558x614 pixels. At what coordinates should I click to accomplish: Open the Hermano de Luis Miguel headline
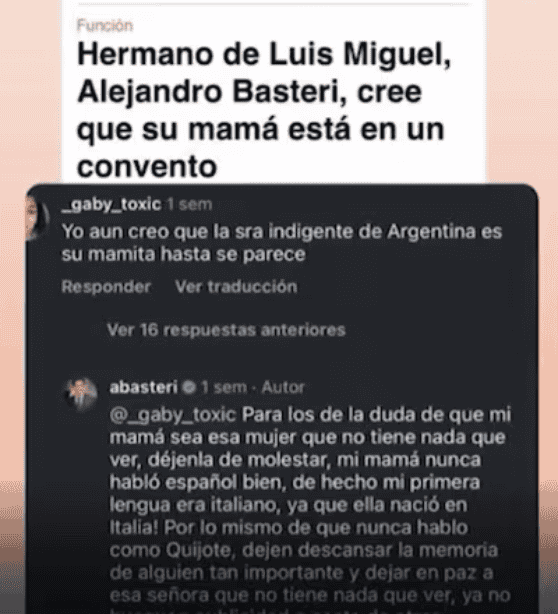coord(264,110)
